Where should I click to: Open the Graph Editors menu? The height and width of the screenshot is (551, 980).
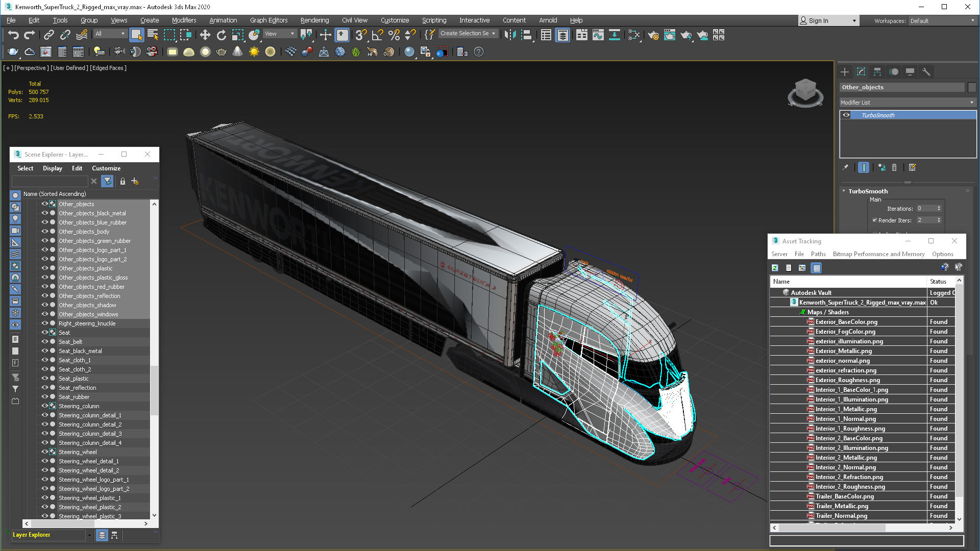click(268, 20)
